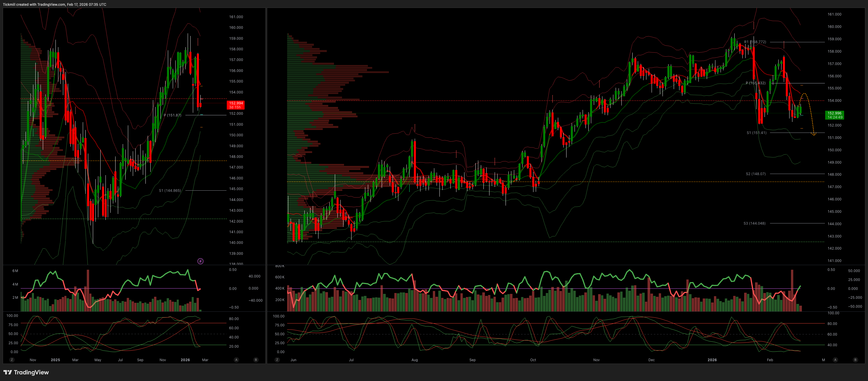The width and height of the screenshot is (868, 381).
Task: Click the B button on left chart axis
Action: pos(256,360)
